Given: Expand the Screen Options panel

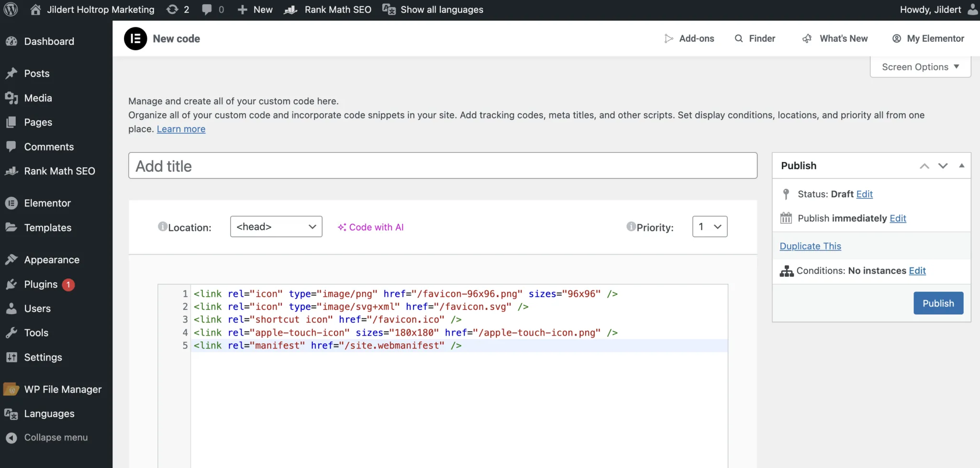Looking at the screenshot, I should 919,66.
